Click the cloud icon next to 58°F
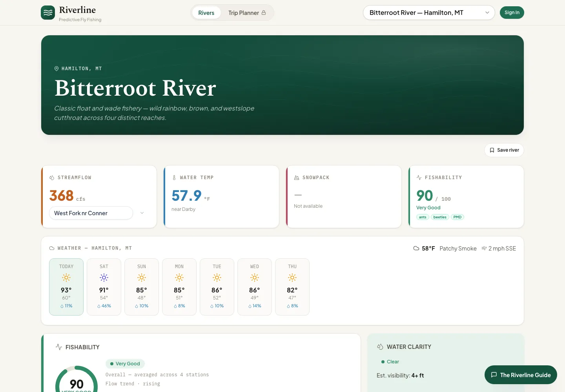This screenshot has height=392, width=565. click(x=416, y=249)
